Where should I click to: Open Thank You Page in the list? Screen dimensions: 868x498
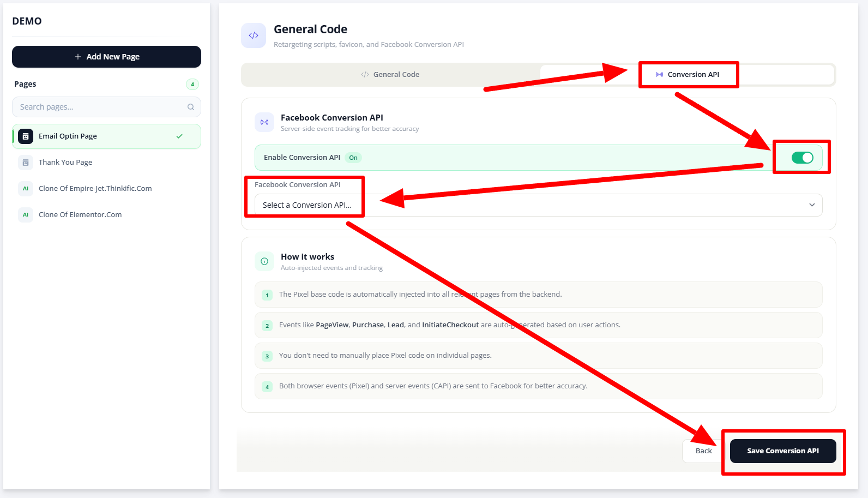point(106,163)
